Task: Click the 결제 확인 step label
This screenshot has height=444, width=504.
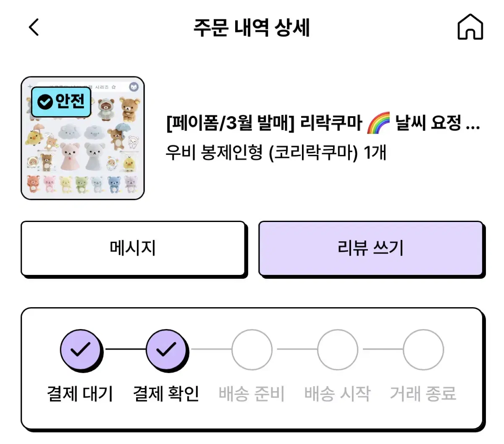Action: pyautogui.click(x=166, y=394)
